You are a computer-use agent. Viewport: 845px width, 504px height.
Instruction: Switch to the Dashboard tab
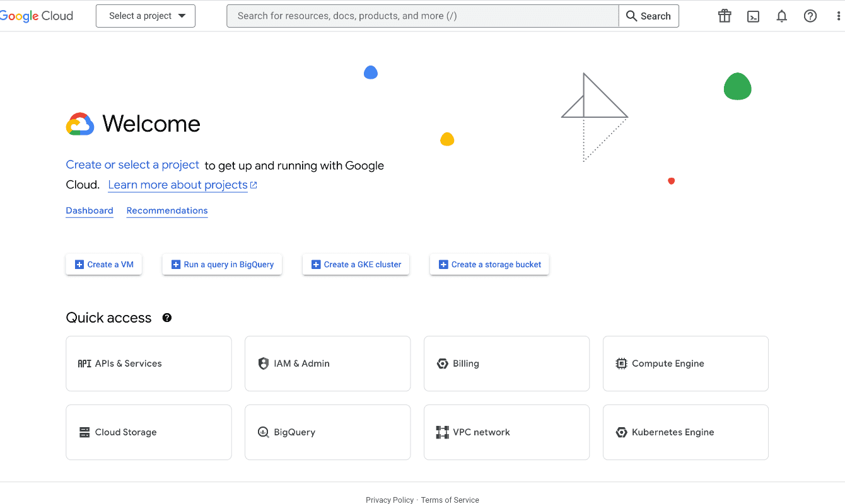[90, 210]
